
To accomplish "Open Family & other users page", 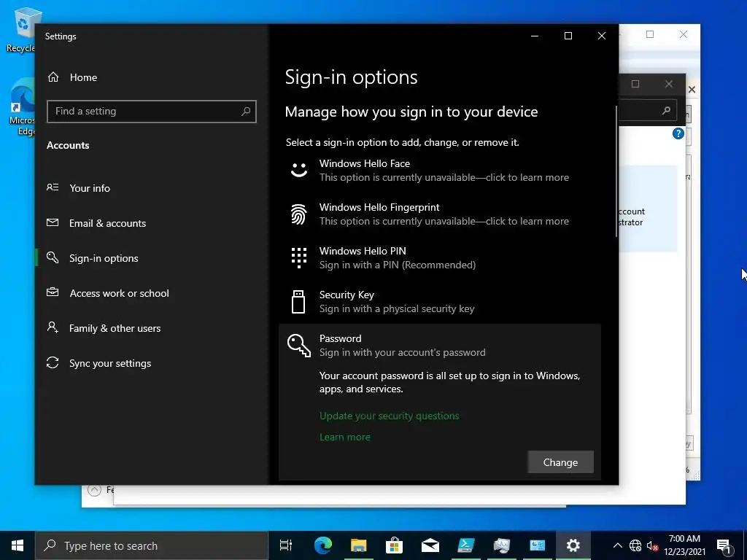I will [x=152, y=328].
